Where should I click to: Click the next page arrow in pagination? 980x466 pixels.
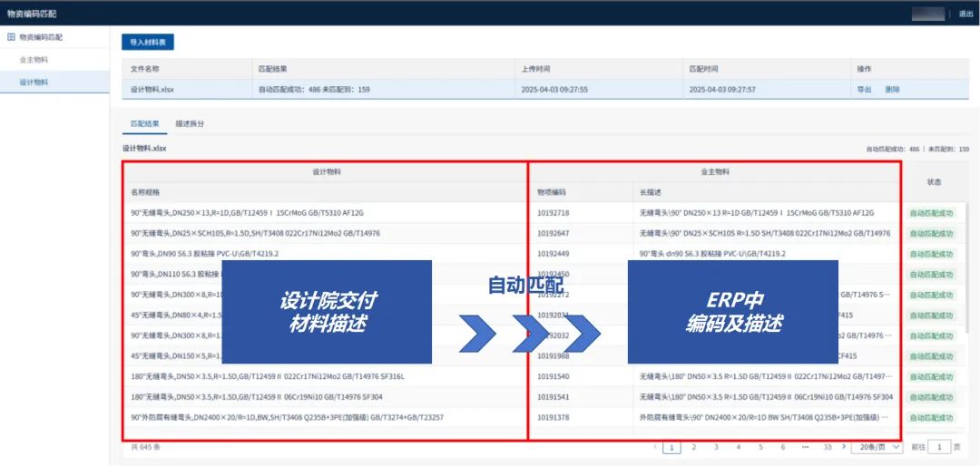(844, 447)
